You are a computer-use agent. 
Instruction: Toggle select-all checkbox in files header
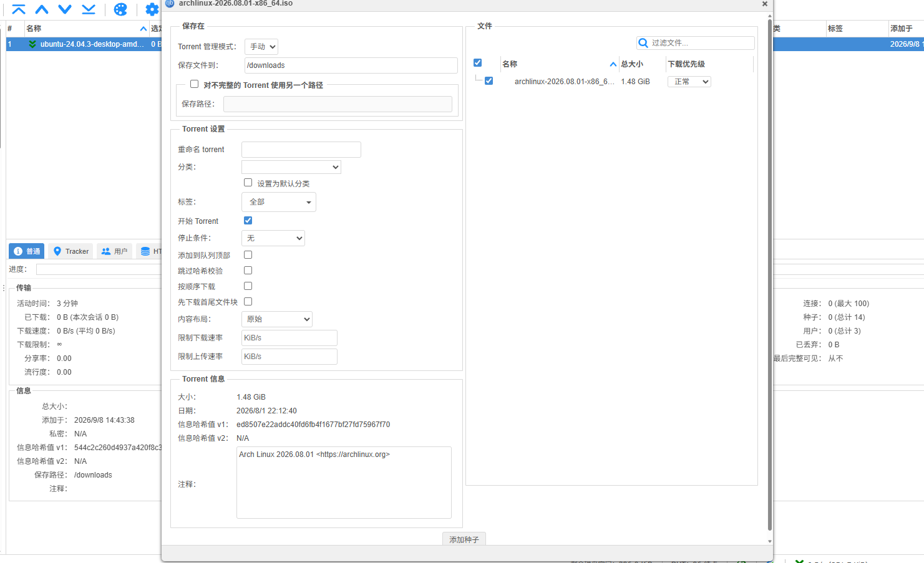click(x=478, y=63)
